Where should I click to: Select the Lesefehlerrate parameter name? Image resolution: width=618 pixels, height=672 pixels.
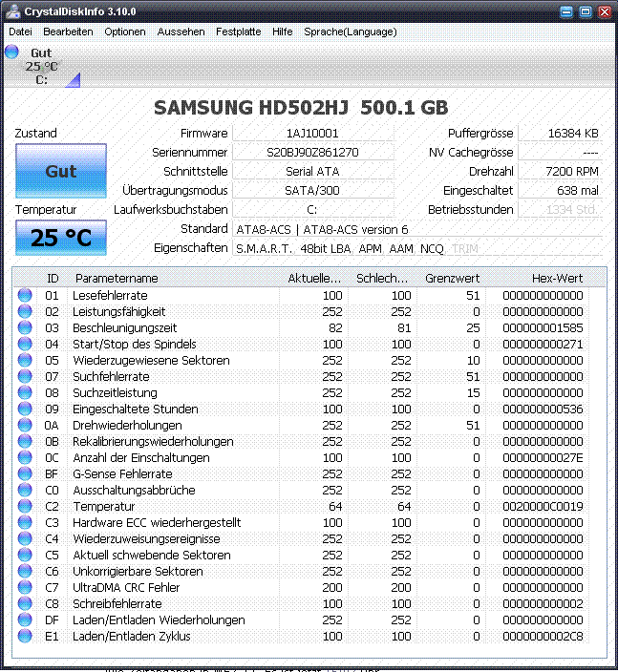110,295
